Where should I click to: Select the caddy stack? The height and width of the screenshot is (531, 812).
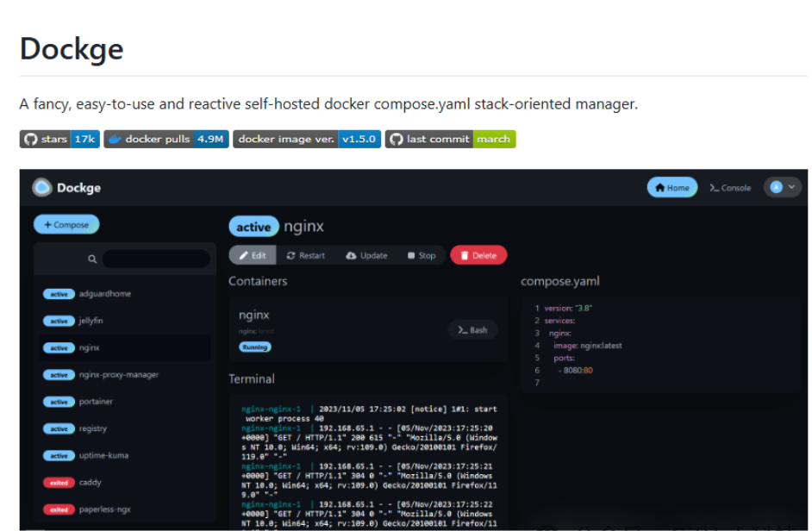[125, 483]
